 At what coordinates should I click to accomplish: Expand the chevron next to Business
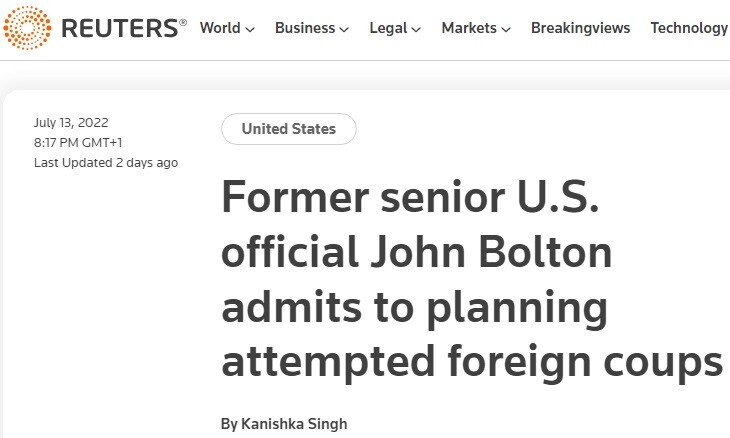[344, 29]
